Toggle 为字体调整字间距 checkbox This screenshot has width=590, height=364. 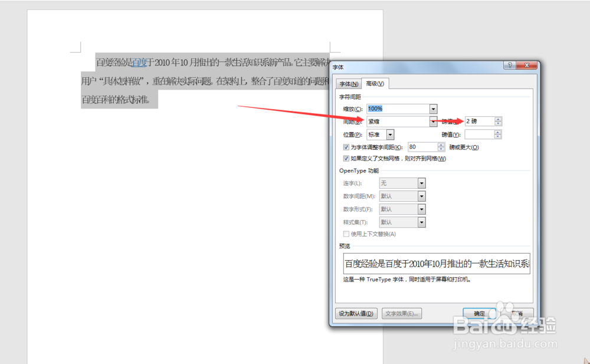(x=346, y=147)
